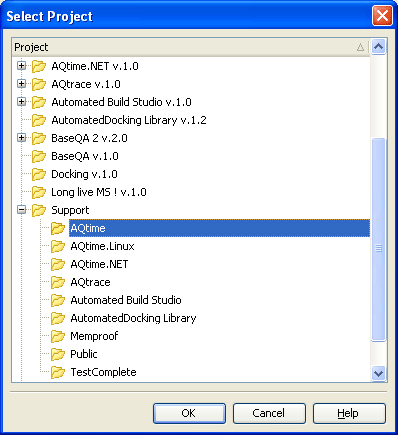Viewport: 398px width, 435px height.
Task: Select the TestComplete item
Action: click(103, 372)
